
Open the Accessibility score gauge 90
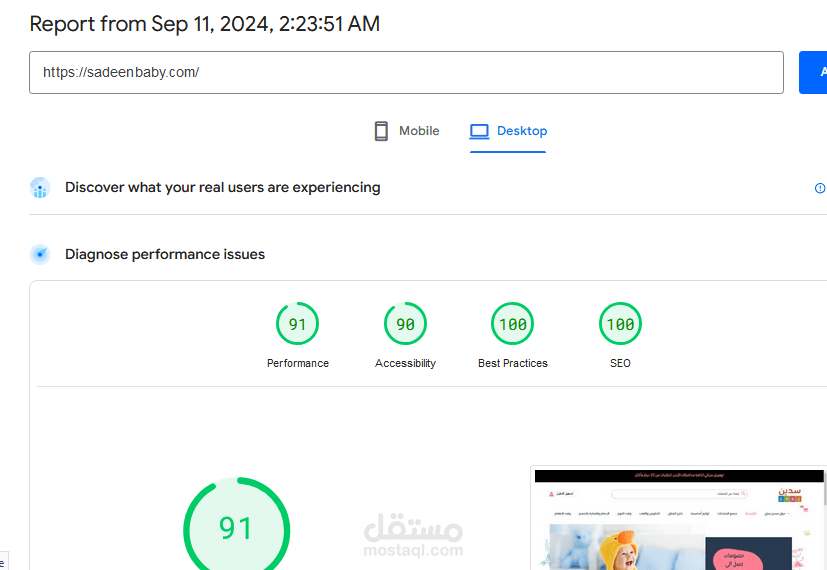coord(405,323)
